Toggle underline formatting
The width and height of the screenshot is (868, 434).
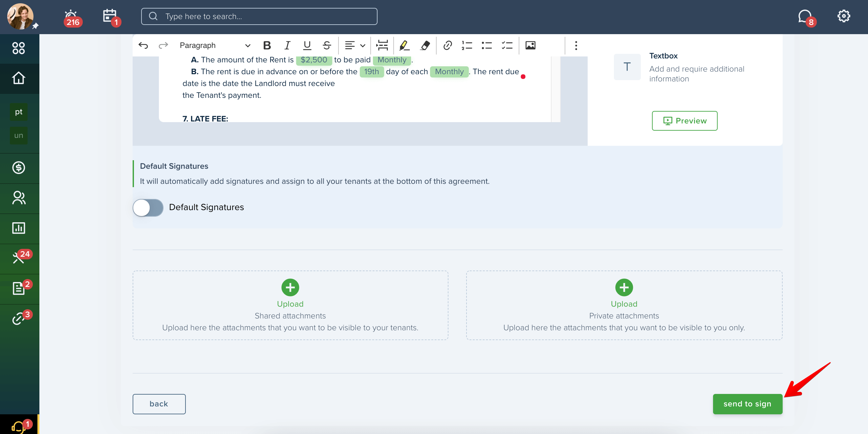307,46
